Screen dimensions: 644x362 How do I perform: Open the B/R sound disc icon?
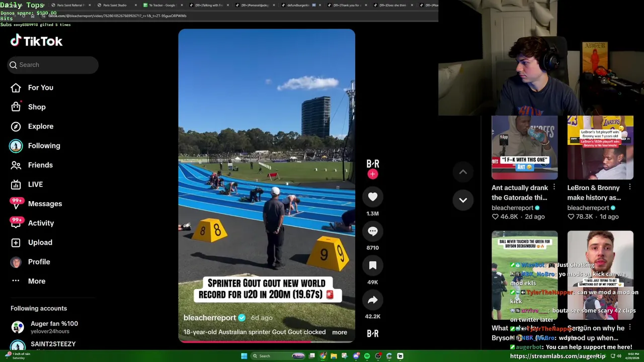pyautogui.click(x=372, y=333)
